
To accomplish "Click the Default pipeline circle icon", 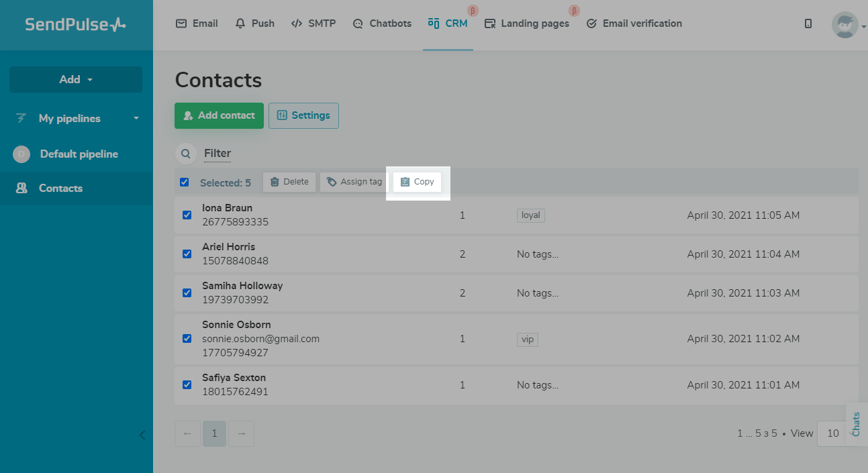I will [x=21, y=154].
